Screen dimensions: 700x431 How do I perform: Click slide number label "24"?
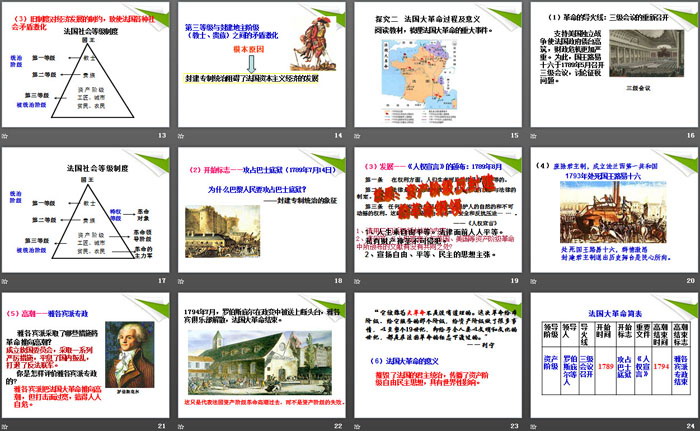click(691, 426)
